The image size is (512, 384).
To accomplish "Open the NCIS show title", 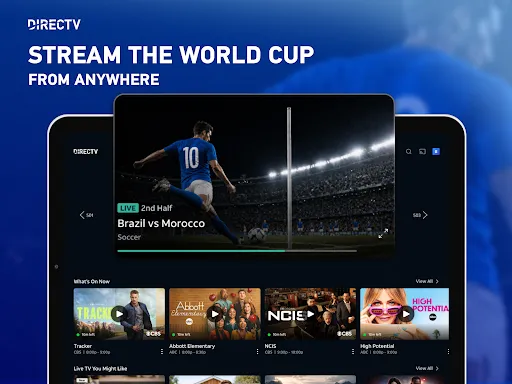I will pos(270,346).
